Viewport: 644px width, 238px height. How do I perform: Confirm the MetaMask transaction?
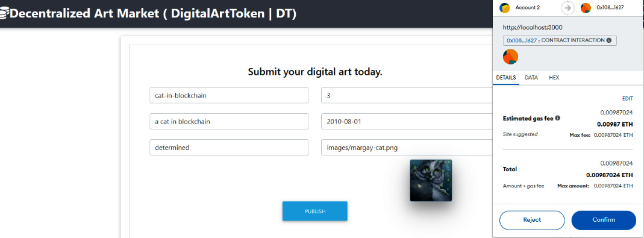coord(604,220)
